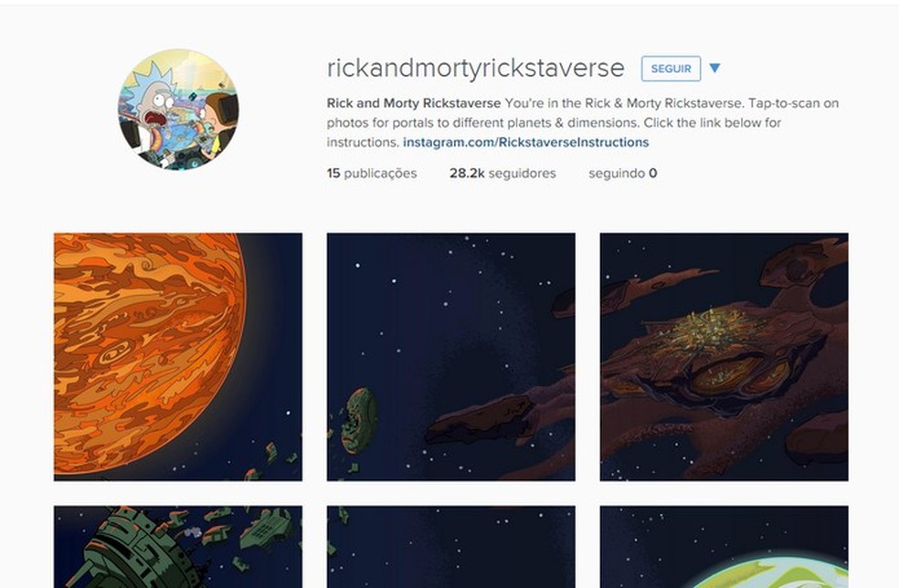The height and width of the screenshot is (588, 899).
Task: Click the Seguir follow button
Action: tap(671, 68)
